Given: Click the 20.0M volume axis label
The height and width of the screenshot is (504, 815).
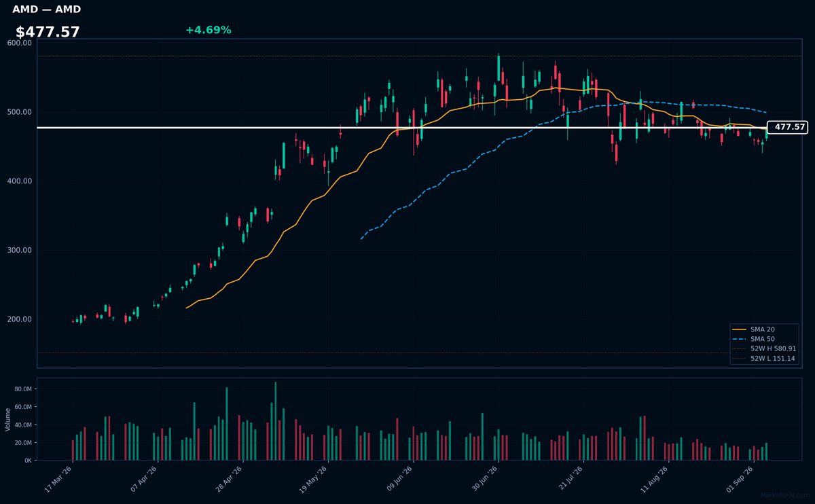Looking at the screenshot, I should 23,443.
